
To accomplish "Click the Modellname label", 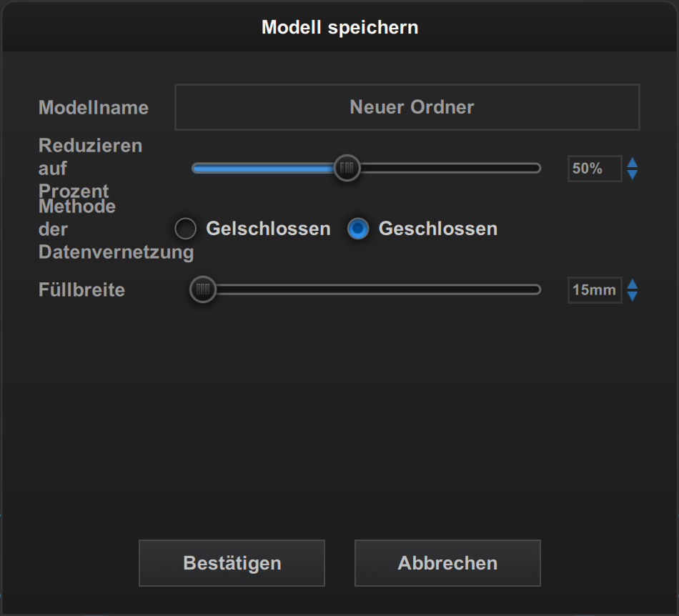I will point(94,108).
